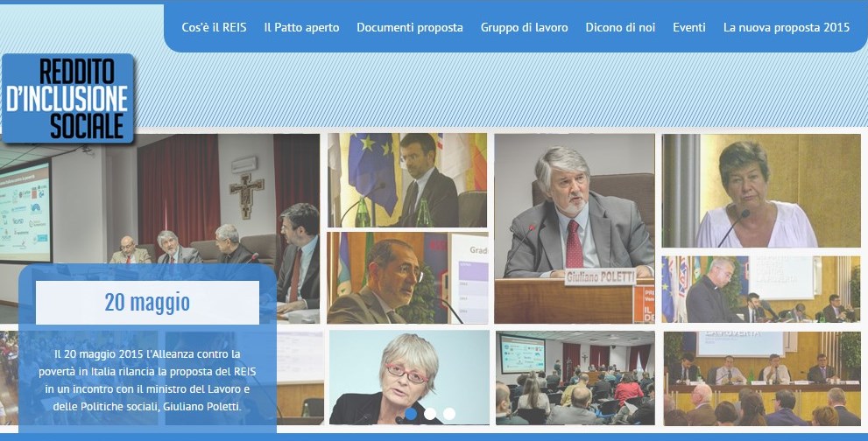Screen dimensions: 868x441
Task: Open the Documenti proposta menu item
Action: click(409, 27)
